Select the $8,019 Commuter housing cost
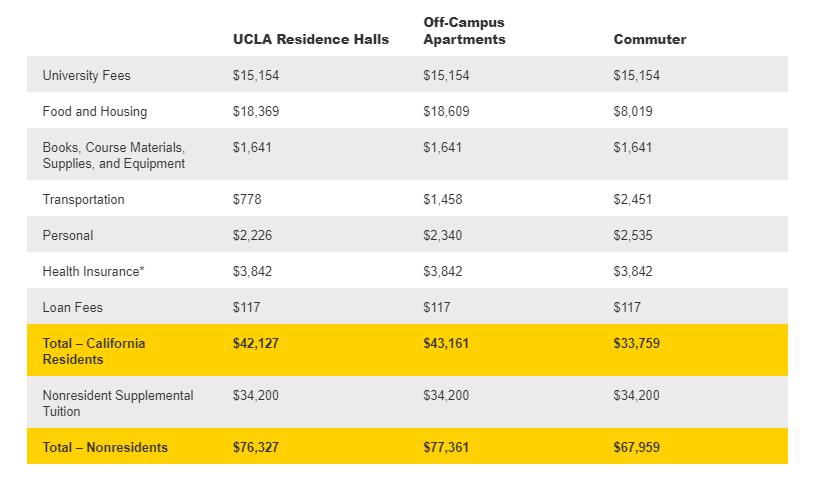This screenshot has width=836, height=487. (632, 111)
